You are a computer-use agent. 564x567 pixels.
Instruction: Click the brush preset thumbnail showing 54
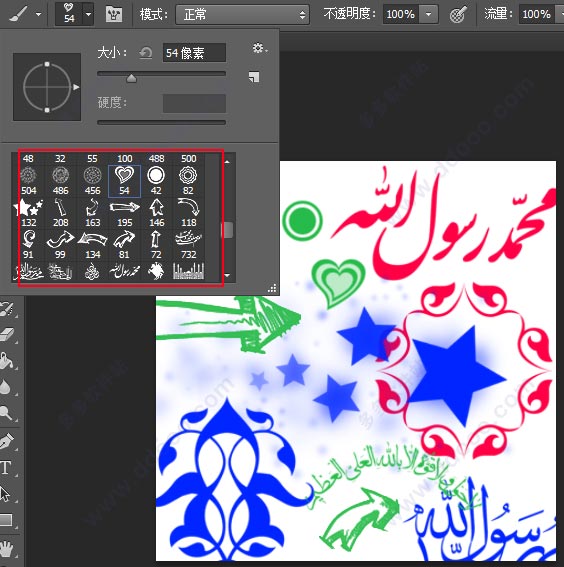69,14
